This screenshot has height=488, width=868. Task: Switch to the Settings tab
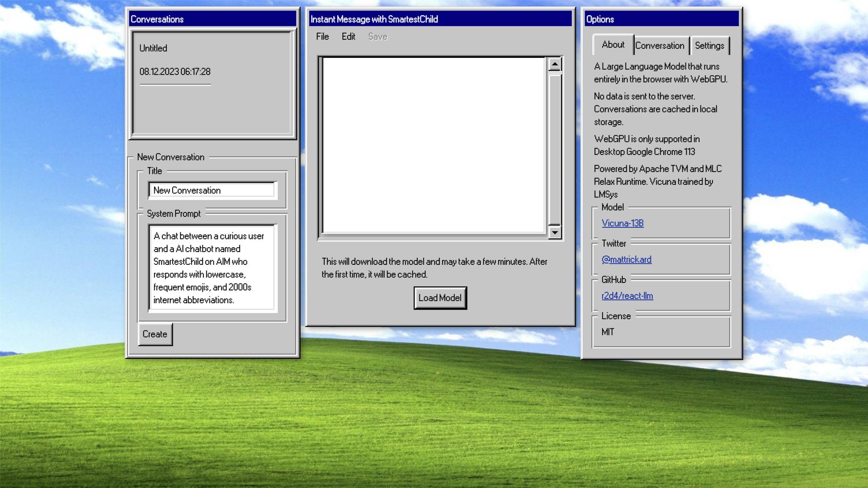(709, 46)
